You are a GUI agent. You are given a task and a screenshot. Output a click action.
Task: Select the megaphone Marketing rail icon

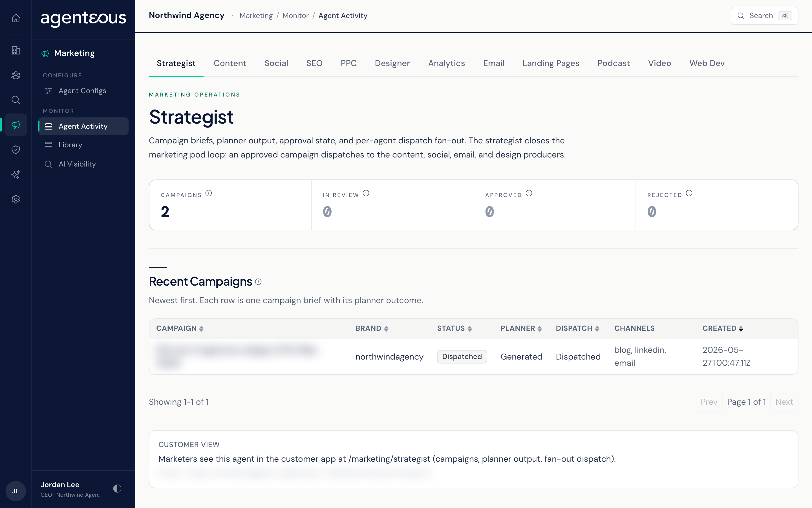[16, 125]
